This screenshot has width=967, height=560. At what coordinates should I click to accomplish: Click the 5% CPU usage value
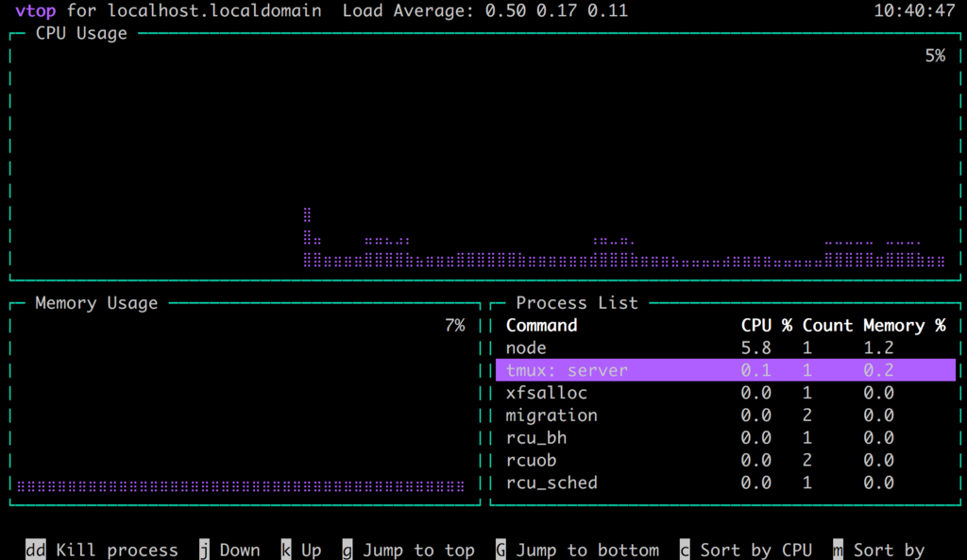point(935,56)
